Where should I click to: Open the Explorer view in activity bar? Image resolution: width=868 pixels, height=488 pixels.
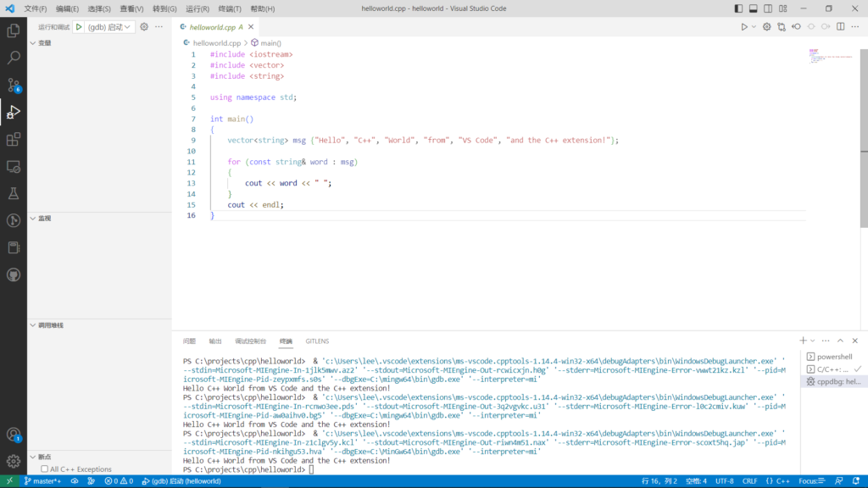coord(14,31)
